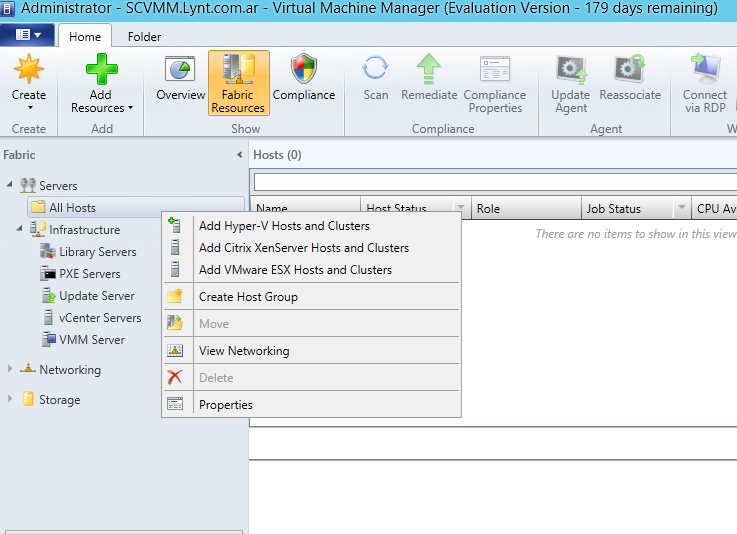Click the Properties menu icon

tap(175, 404)
